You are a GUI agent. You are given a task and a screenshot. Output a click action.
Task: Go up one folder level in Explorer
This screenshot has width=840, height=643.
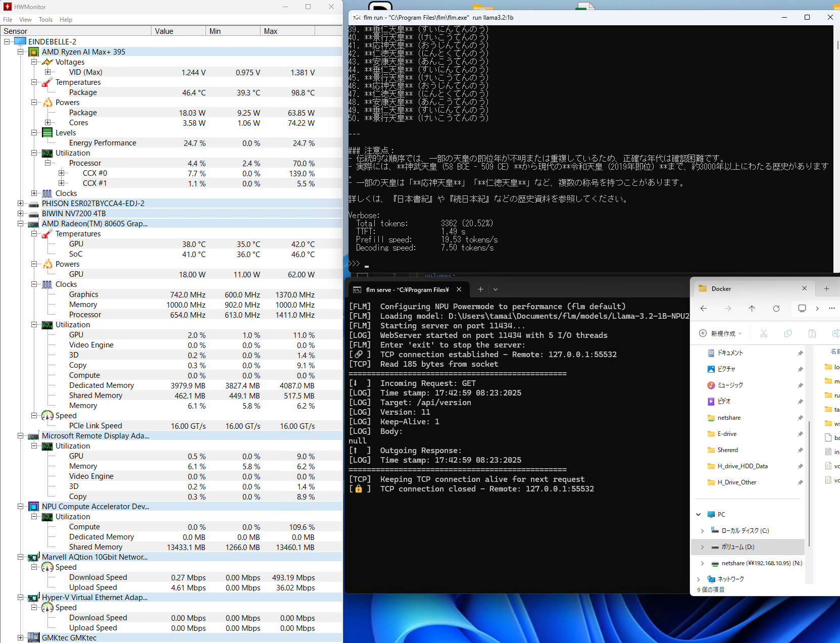752,308
